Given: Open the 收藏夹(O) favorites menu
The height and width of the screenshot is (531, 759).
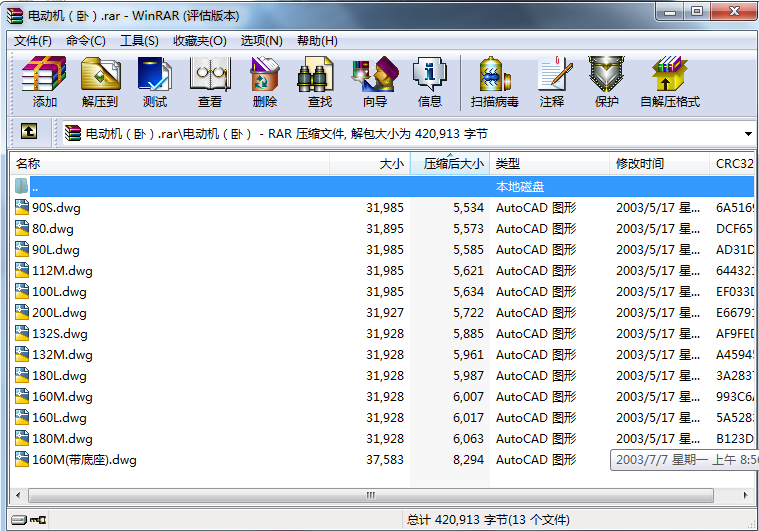Looking at the screenshot, I should click(x=199, y=41).
